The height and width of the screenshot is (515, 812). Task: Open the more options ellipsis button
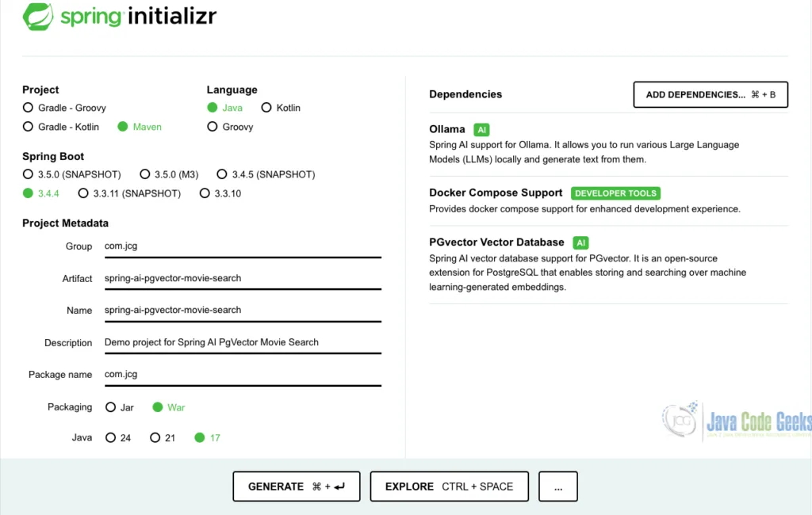point(558,486)
